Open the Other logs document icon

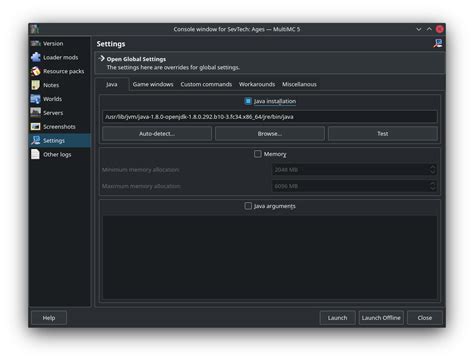[35, 154]
